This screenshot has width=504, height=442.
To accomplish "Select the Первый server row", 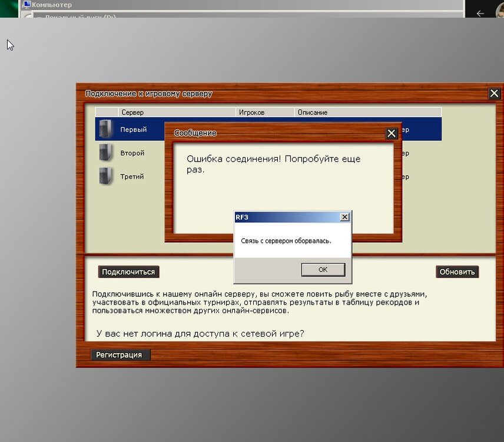I will (x=134, y=130).
